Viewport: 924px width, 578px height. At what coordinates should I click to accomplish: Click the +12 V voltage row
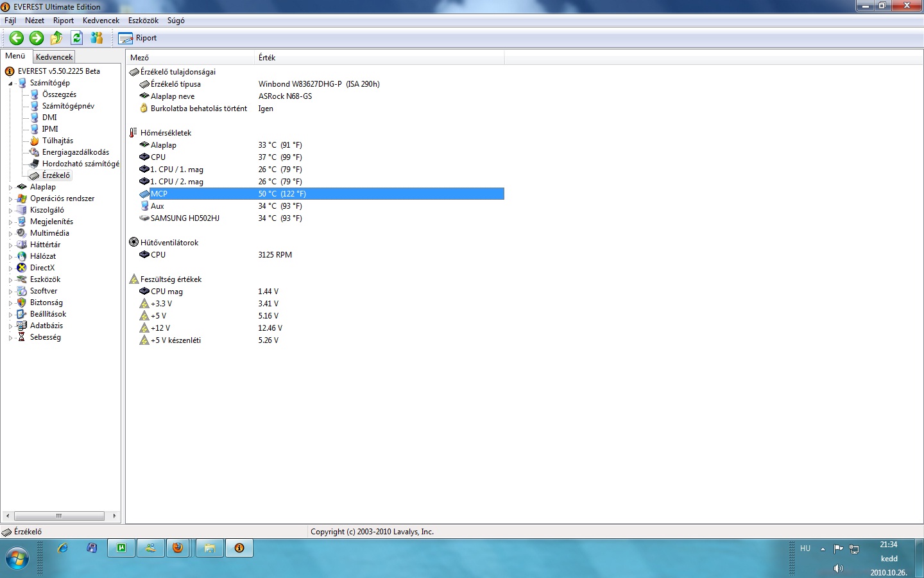click(315, 328)
